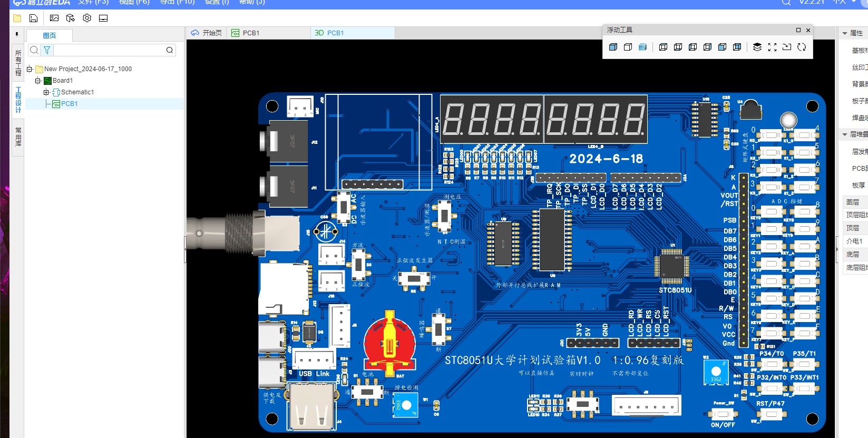Open the gear settings icon in toolbar
This screenshot has width=868, height=438.
(x=87, y=18)
